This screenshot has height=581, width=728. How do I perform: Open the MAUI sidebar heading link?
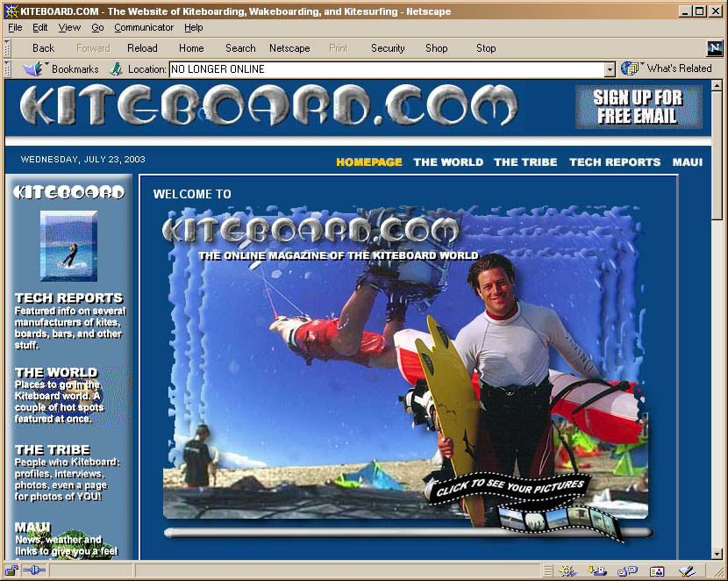click(x=32, y=527)
